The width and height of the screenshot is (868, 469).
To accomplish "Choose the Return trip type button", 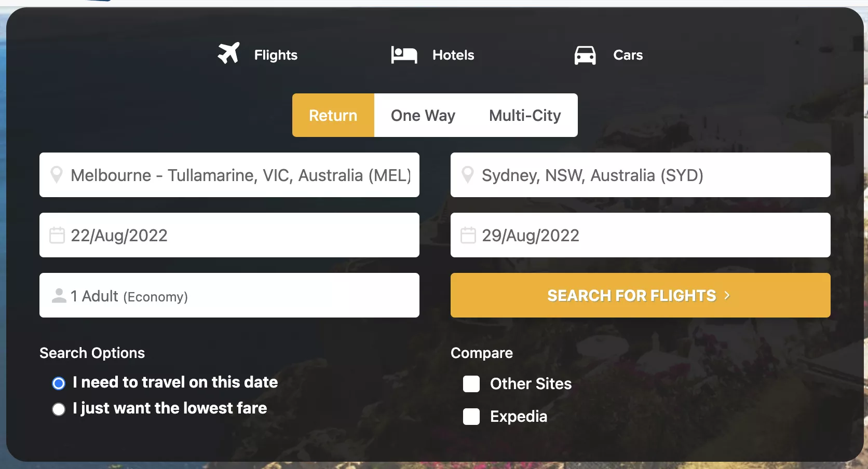I will click(333, 115).
